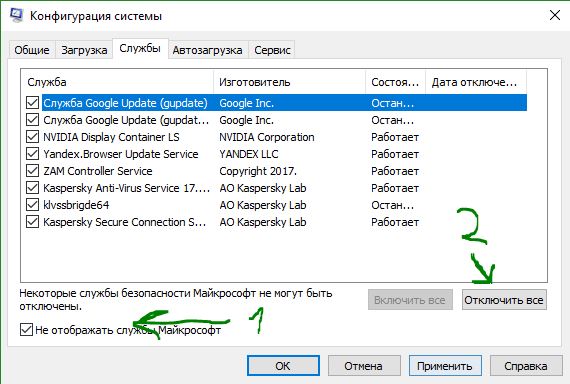This screenshot has height=384, width=570.
Task: Close the Конфигурация системы window
Action: 555,15
